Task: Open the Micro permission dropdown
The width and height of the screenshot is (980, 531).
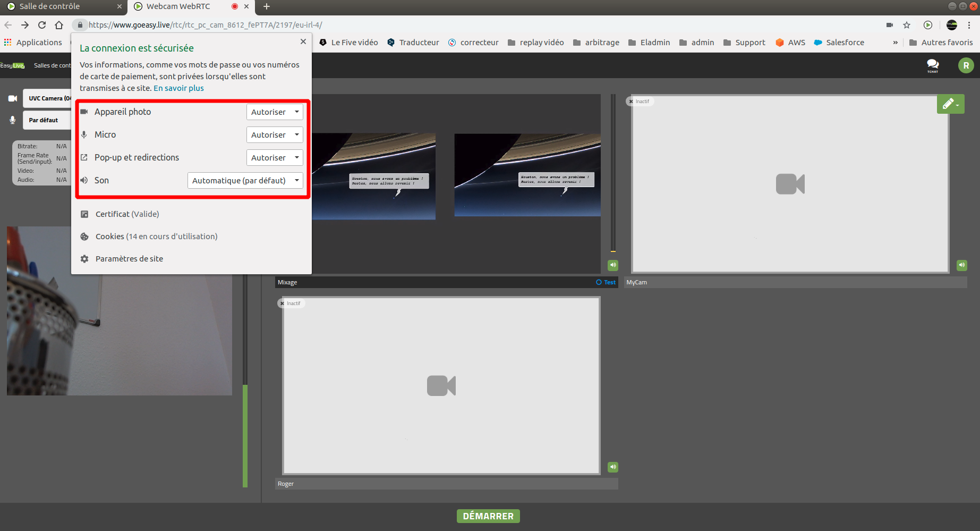Action: 275,135
